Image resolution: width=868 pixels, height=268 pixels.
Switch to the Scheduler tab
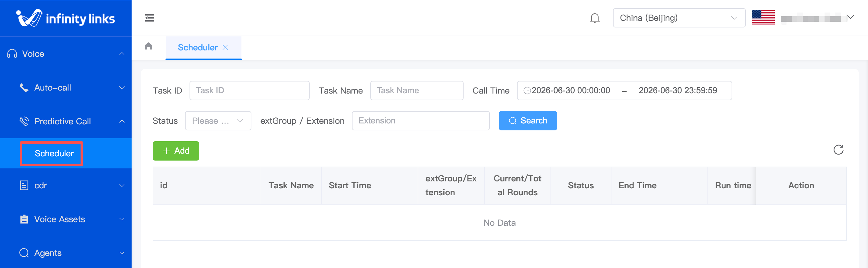198,47
